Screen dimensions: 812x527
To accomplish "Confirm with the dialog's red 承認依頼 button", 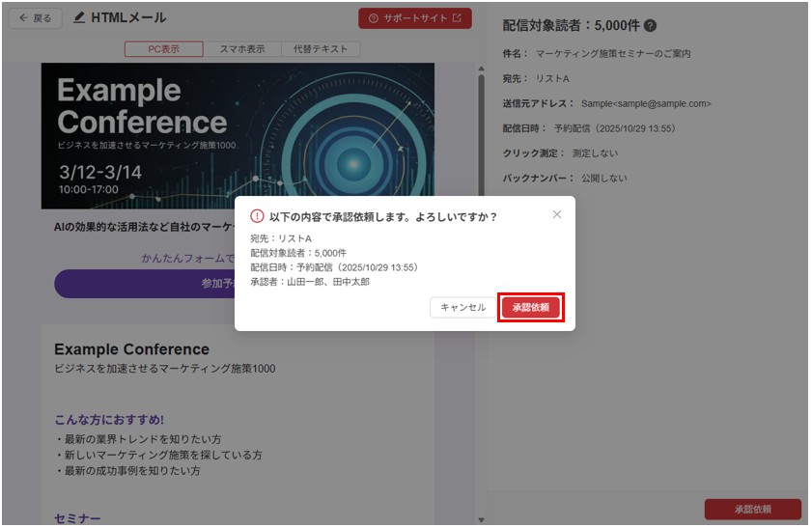I will coord(530,307).
